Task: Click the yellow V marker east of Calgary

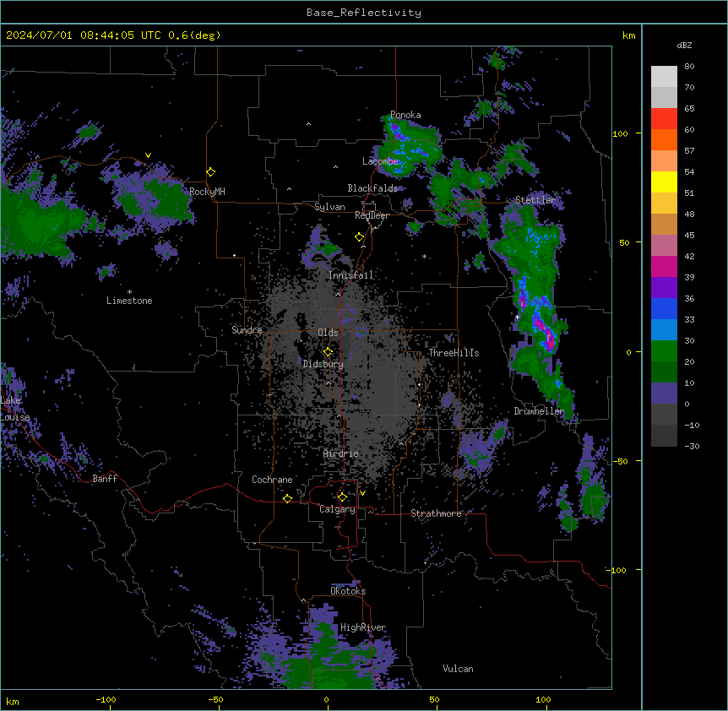Action: click(x=362, y=493)
